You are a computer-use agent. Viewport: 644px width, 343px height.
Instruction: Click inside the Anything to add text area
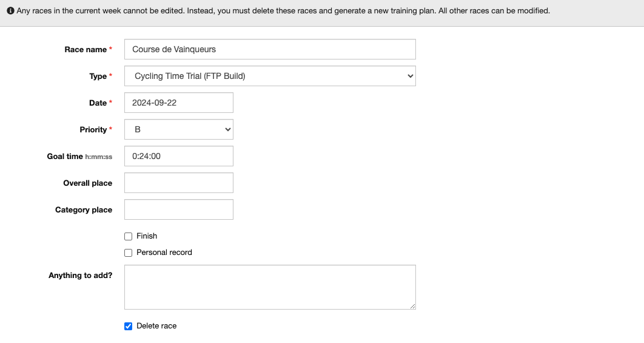pos(270,287)
